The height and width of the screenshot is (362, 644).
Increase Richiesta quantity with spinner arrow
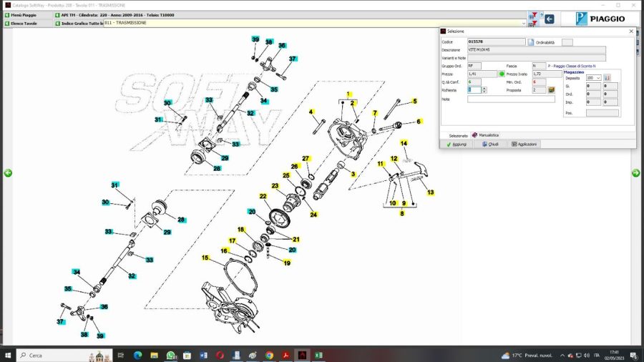[484, 89]
